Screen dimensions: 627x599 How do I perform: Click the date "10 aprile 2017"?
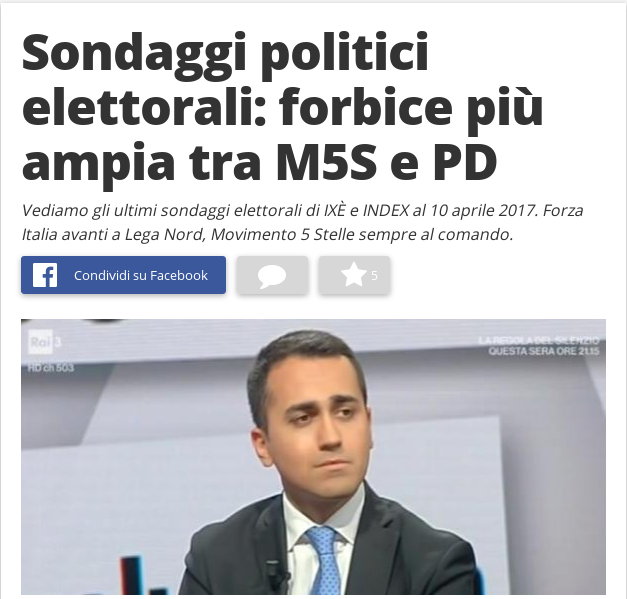[x=483, y=211]
